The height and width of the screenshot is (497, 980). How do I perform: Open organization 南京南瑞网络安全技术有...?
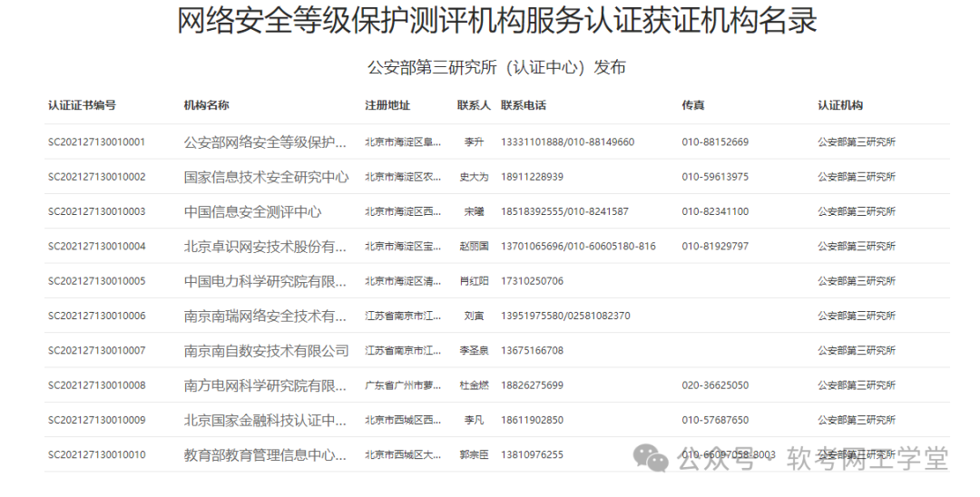pos(265,316)
